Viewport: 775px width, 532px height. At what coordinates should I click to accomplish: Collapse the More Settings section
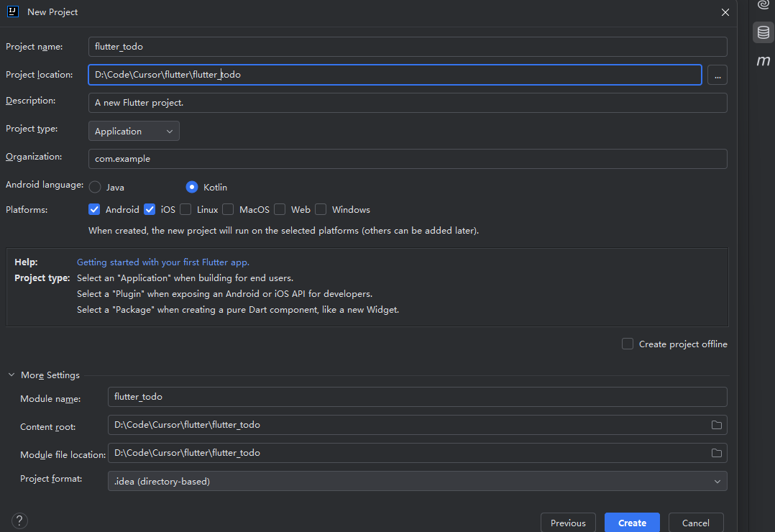(12, 375)
